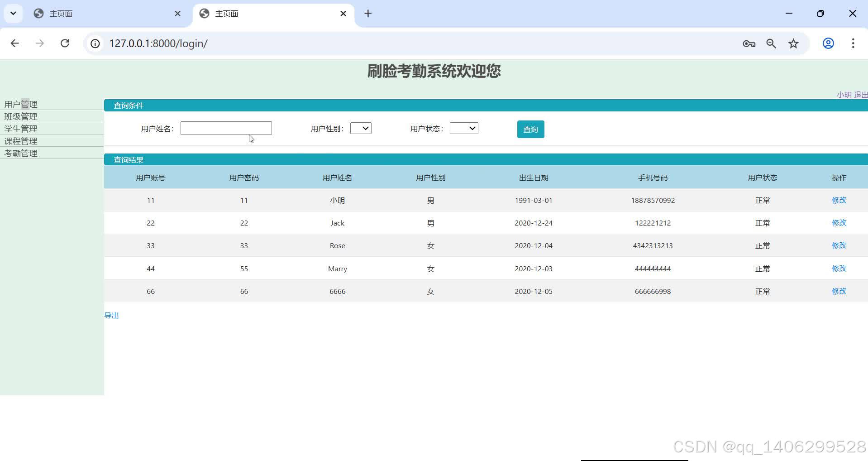Click birth date 1991-03-01
This screenshot has height=461, width=868.
pyautogui.click(x=534, y=200)
